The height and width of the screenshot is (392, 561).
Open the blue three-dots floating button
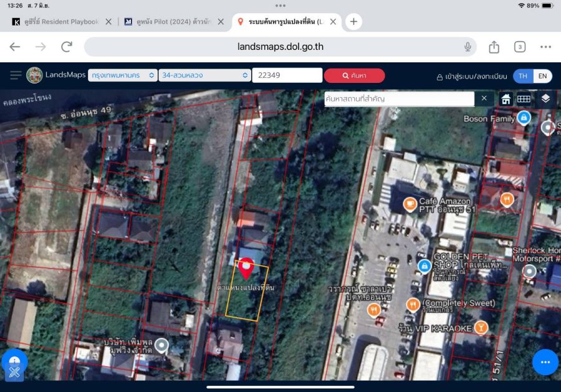click(545, 362)
